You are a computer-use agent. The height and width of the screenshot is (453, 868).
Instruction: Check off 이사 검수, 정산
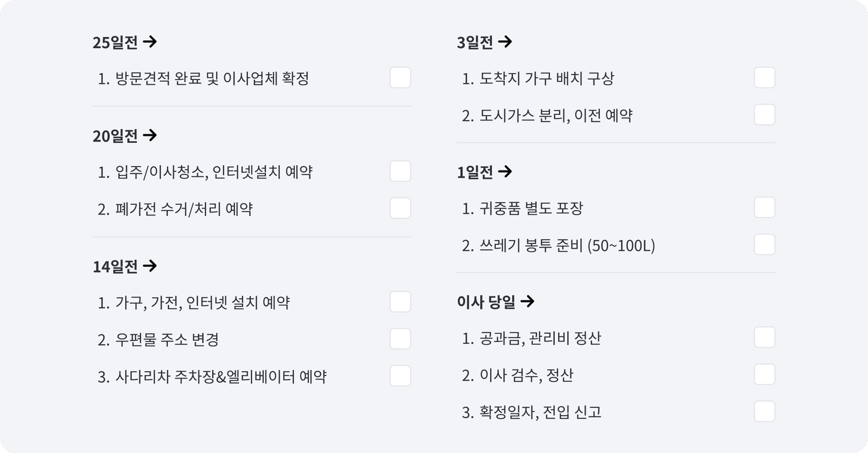click(x=765, y=374)
